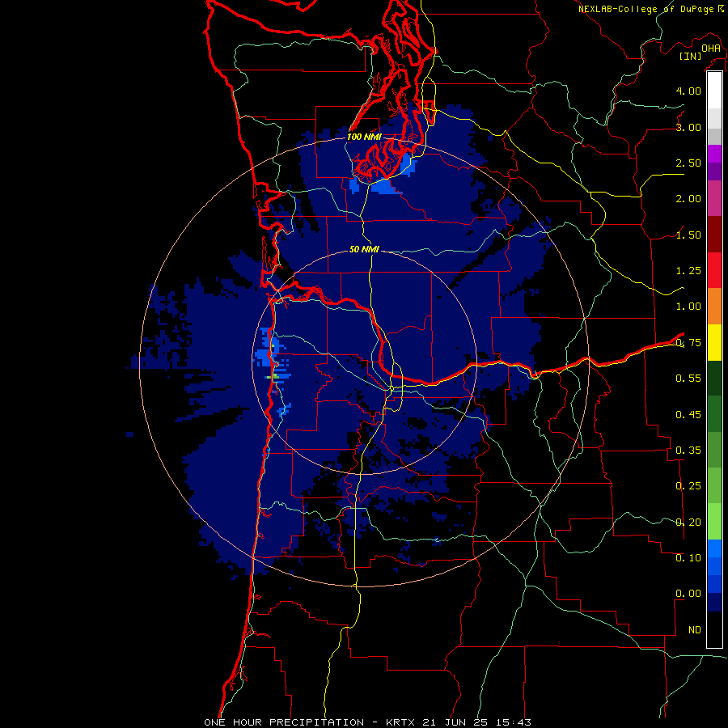Pick the orange legend swatch
Viewport: 728px width, 728px height.
(x=714, y=306)
